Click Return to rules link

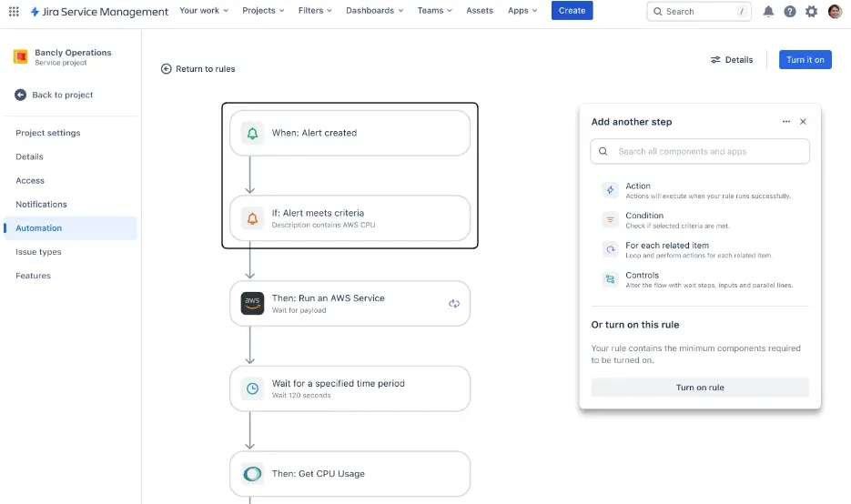click(x=198, y=69)
